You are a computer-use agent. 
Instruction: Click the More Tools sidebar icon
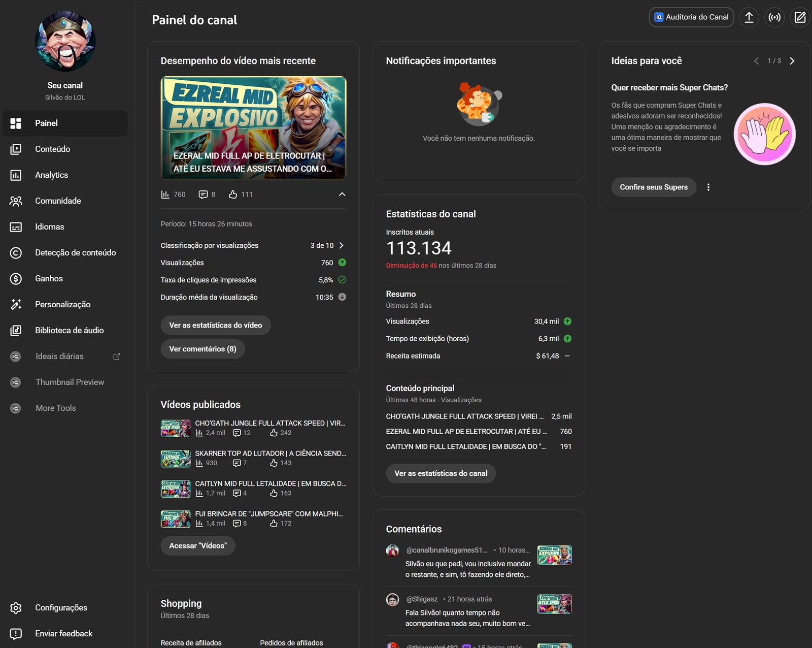16,408
